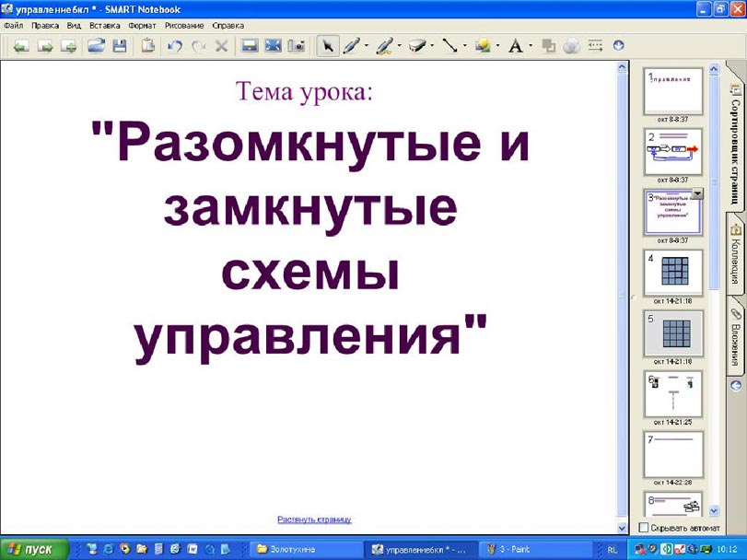Expand the Line tool options arrow
Viewport: 747px width, 560px height.
coord(465,45)
